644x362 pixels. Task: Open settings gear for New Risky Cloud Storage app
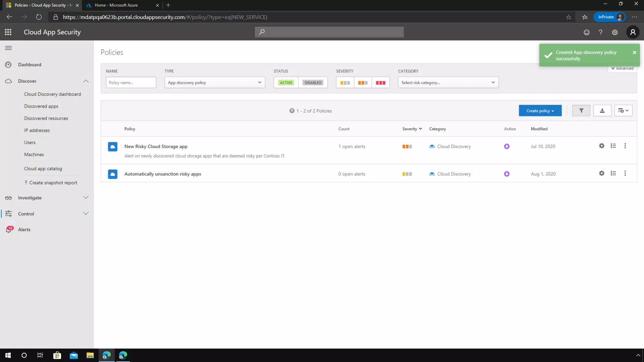[x=601, y=146]
